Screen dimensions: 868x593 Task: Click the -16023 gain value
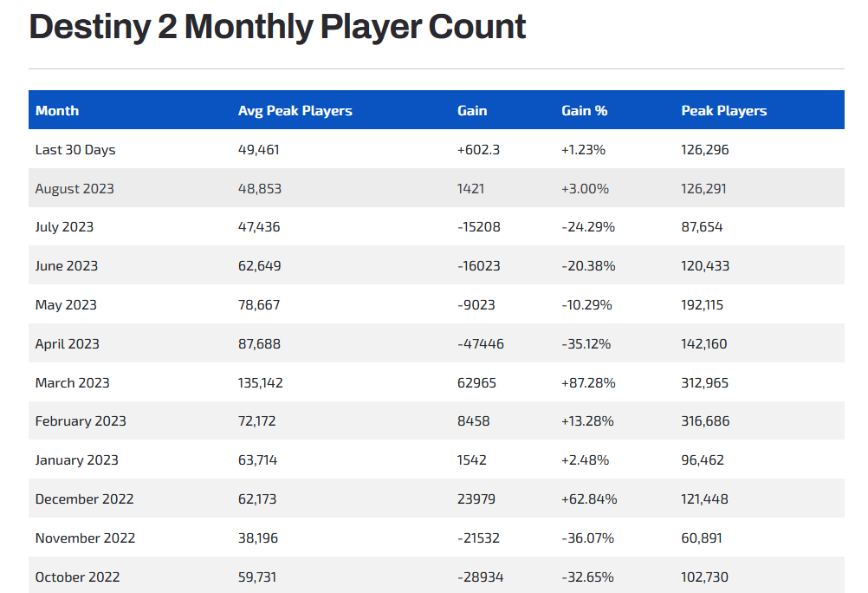pos(479,265)
